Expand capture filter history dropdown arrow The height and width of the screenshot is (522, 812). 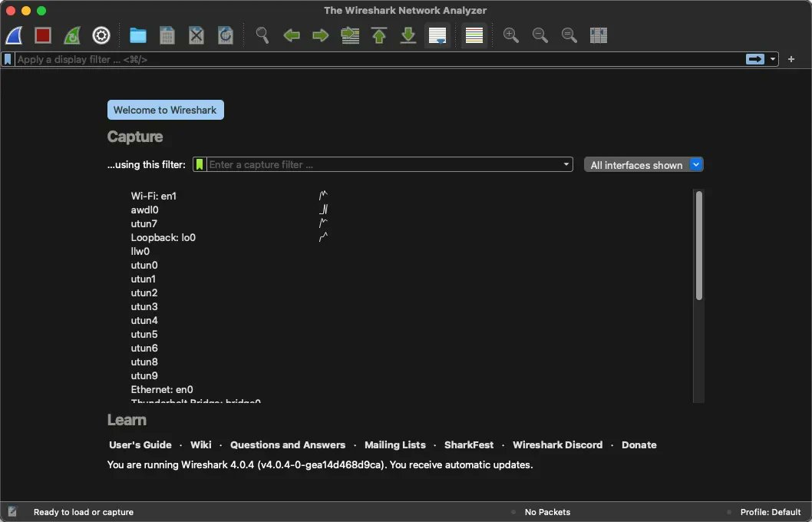(566, 165)
